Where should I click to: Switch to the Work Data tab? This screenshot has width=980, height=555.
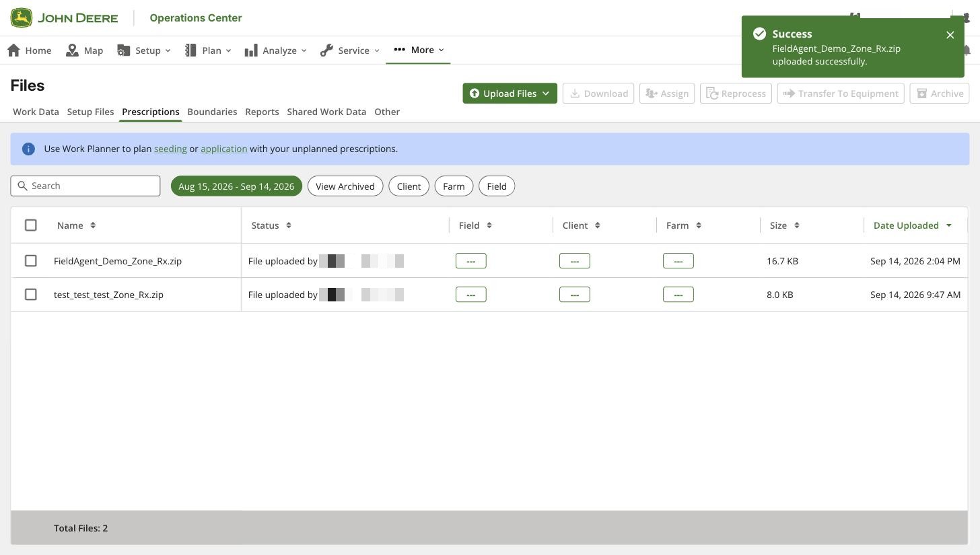(x=36, y=112)
